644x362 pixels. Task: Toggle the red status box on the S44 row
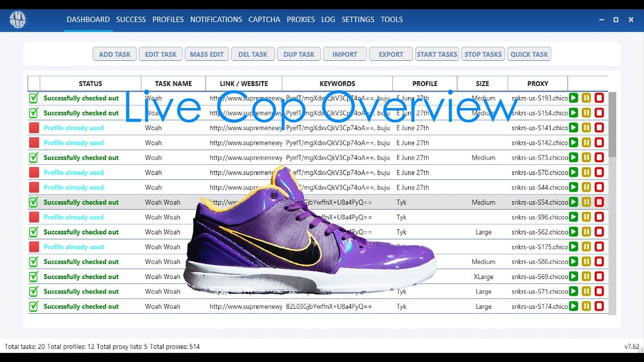[34, 187]
